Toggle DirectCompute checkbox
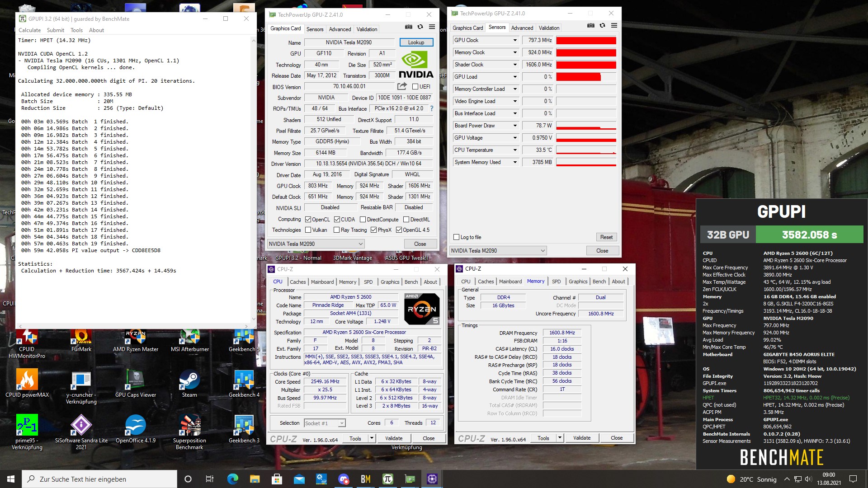Viewport: 868px width, 488px height. (363, 220)
